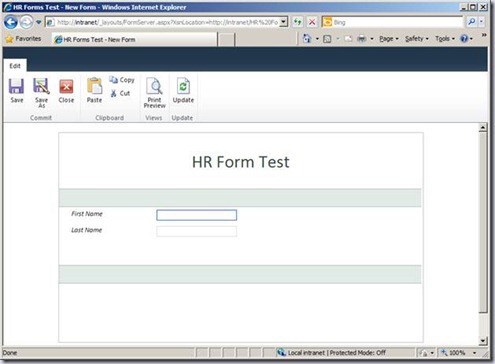Click the URL address bar
495x364 pixels.
(x=167, y=22)
